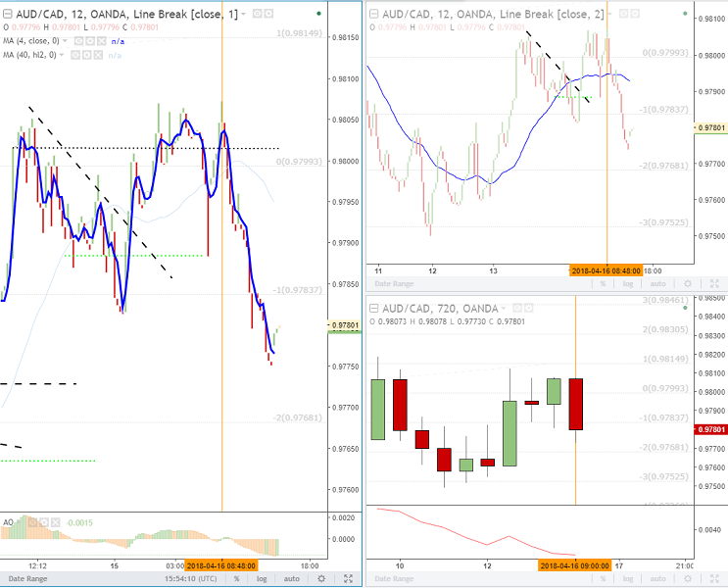Click the n/a value next to MA (4, close, 0)
The width and height of the screenshot is (728, 588).
pyautogui.click(x=118, y=42)
